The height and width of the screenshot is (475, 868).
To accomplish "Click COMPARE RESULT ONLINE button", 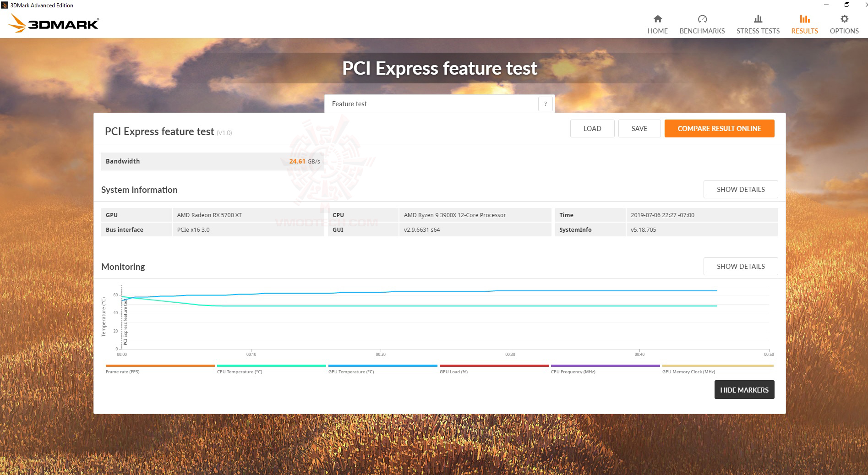I will click(x=719, y=129).
